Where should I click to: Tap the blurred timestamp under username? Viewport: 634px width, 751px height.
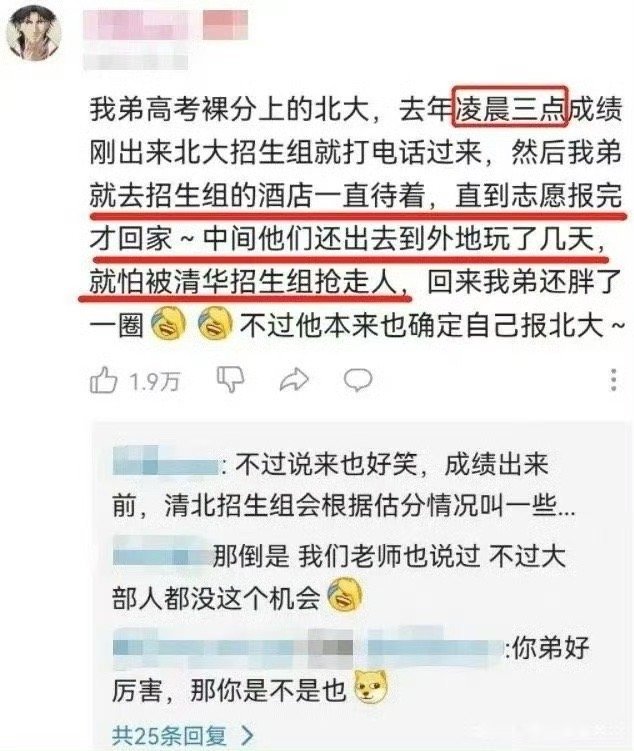click(x=136, y=62)
